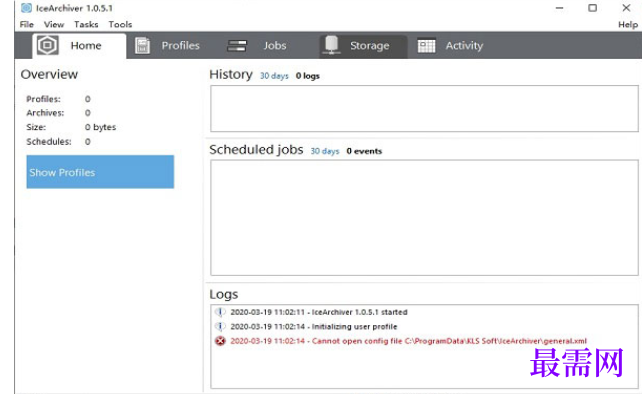
Task: Open the File menu
Action: point(27,24)
